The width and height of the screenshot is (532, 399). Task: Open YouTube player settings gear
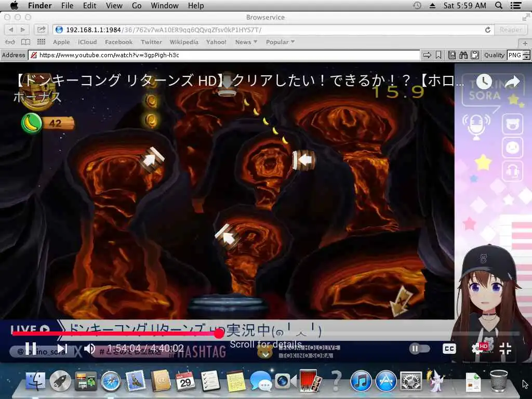point(478,349)
